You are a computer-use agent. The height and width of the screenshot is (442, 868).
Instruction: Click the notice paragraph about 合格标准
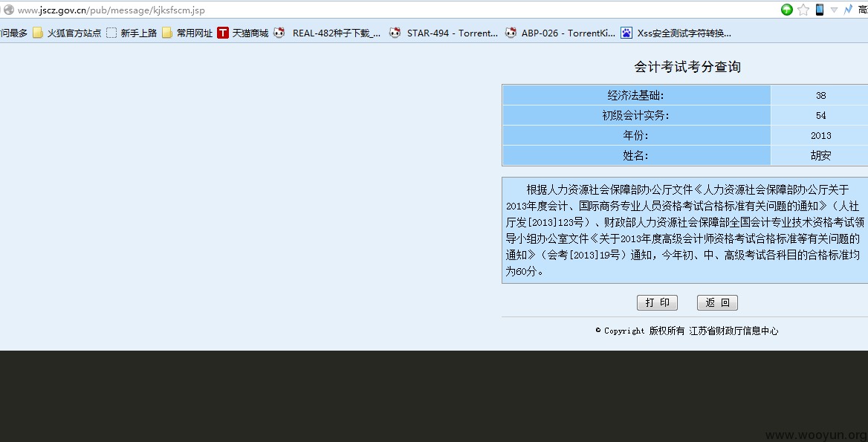[684, 230]
